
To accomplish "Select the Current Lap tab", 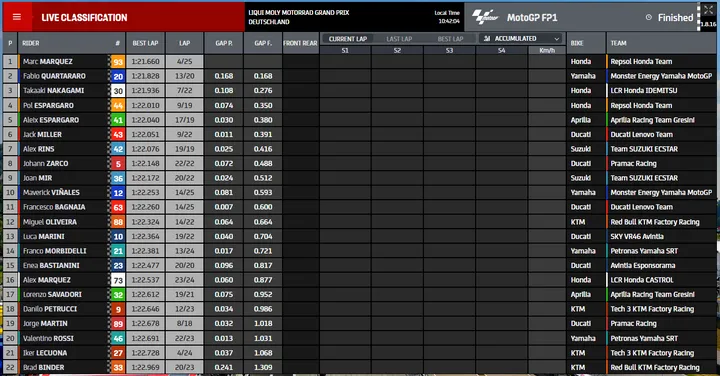I will [x=348, y=39].
